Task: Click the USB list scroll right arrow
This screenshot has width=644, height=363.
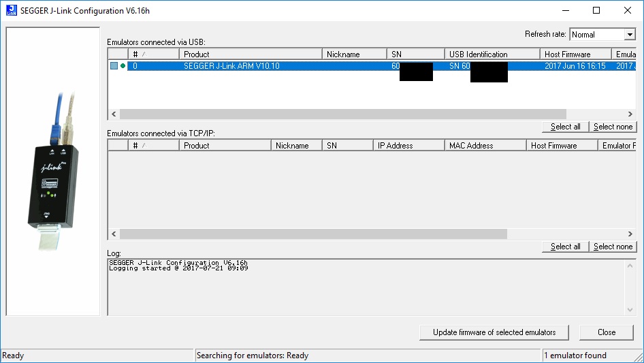Action: 630,114
